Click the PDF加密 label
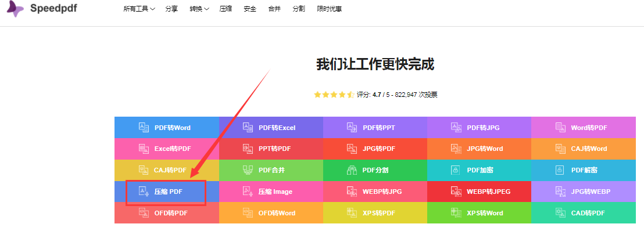Viewport: 644px width, 231px height. coord(480,170)
